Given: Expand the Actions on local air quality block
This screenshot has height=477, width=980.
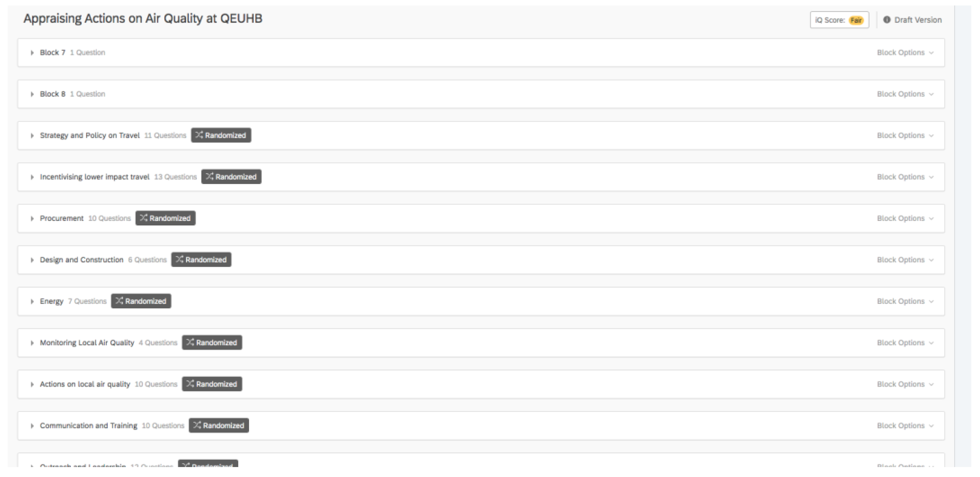Looking at the screenshot, I should [32, 384].
